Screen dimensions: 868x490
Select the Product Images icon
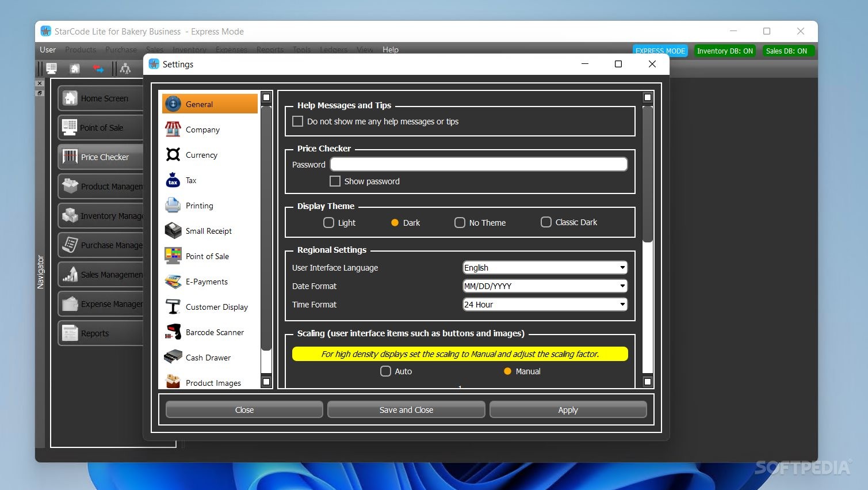(173, 382)
